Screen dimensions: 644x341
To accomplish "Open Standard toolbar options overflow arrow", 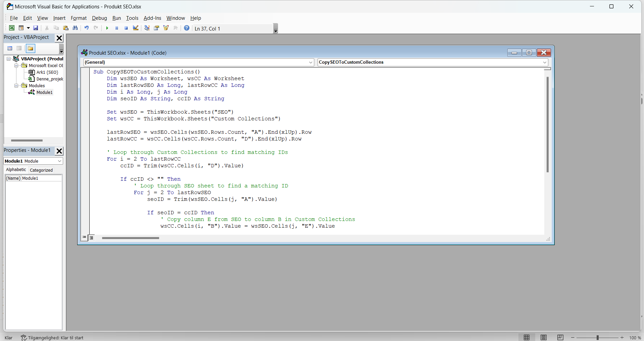I will [276, 29].
